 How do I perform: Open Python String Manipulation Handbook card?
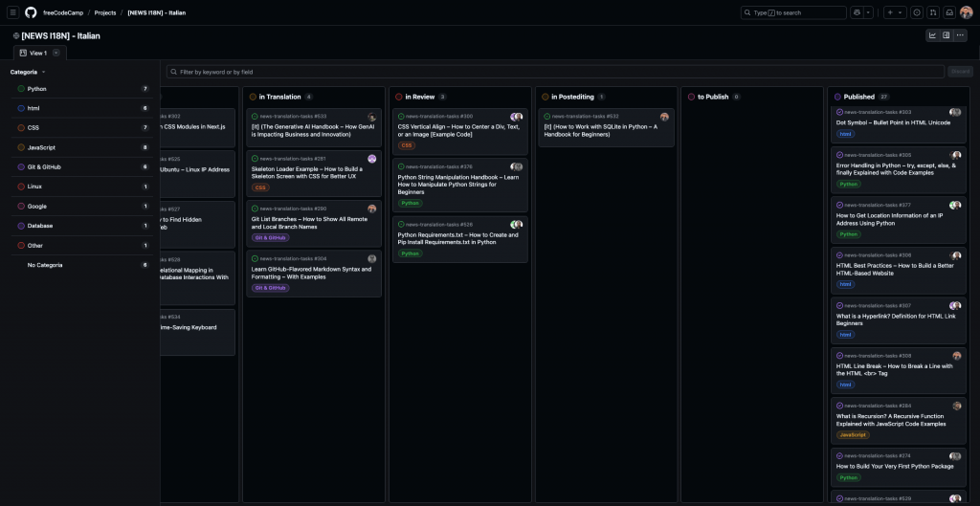click(458, 185)
